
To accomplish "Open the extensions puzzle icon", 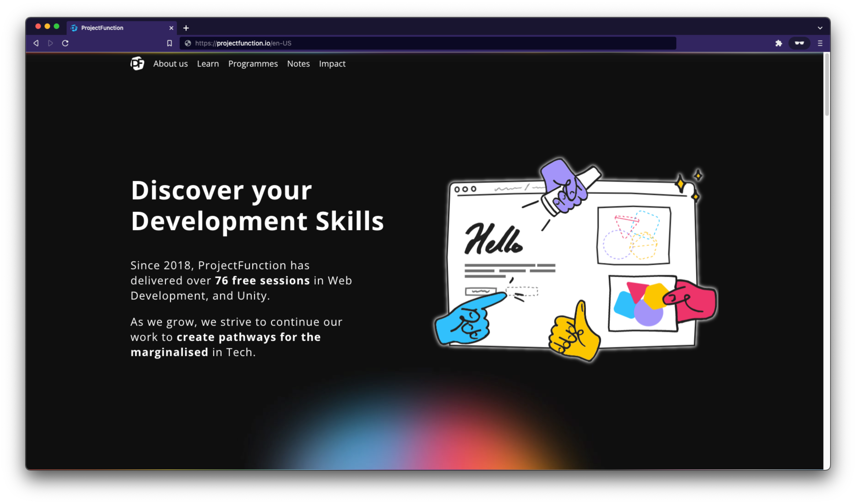I will point(779,43).
